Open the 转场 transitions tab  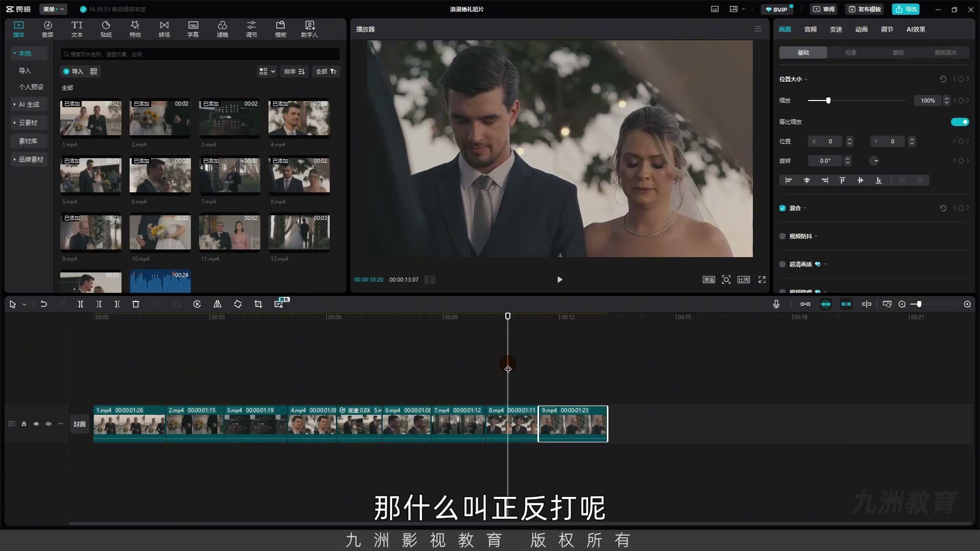tap(164, 29)
